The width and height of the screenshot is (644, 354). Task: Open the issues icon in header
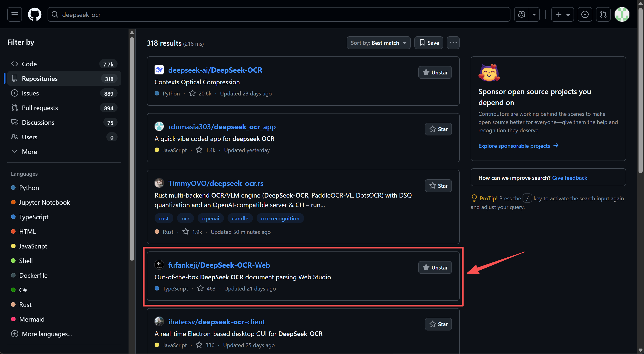click(x=585, y=14)
